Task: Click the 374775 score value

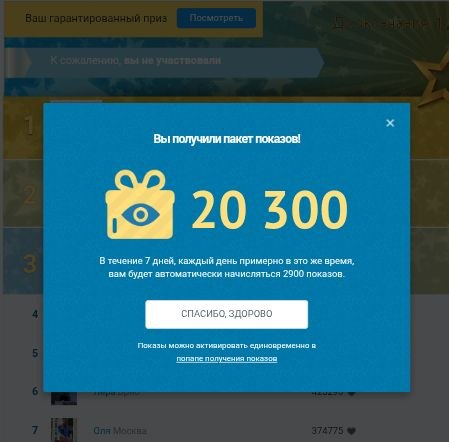Action: 327,431
